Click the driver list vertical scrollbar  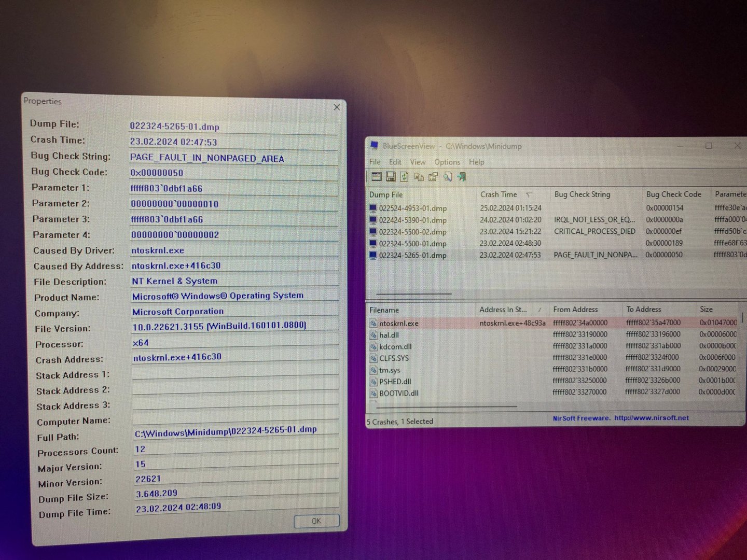click(x=743, y=317)
